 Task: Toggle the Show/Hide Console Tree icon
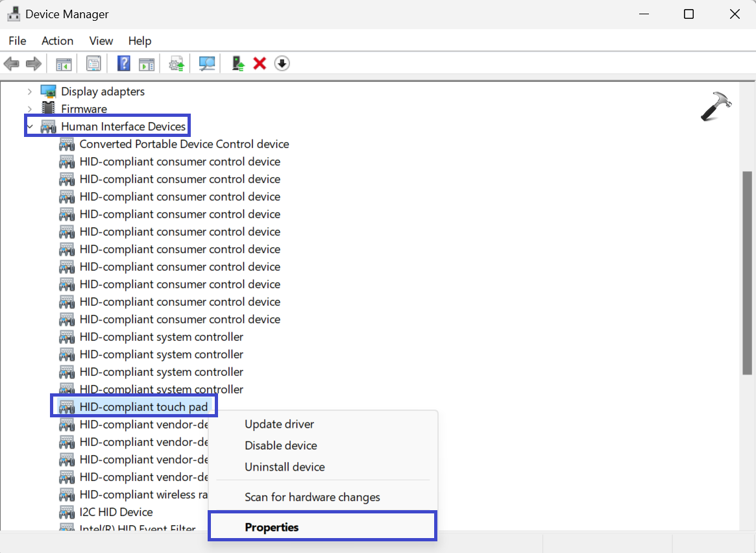(x=64, y=64)
